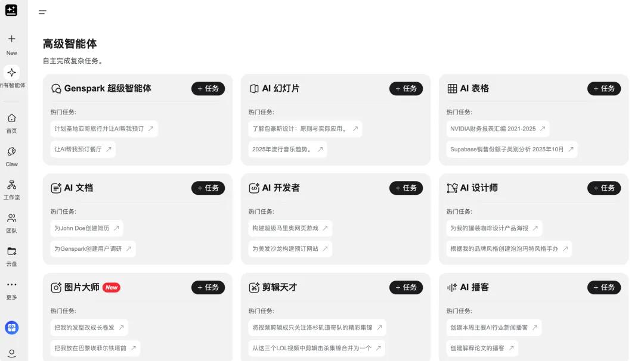This screenshot has width=644, height=361.
Task: Click the 高级智能体 page heading
Action: click(x=70, y=44)
